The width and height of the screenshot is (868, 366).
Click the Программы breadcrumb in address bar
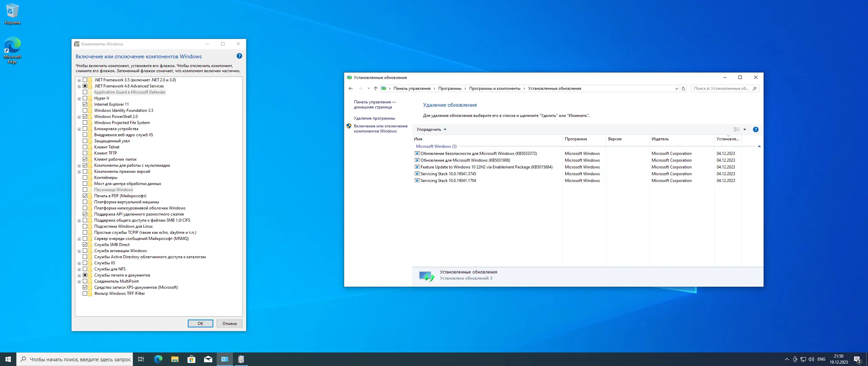(x=450, y=88)
